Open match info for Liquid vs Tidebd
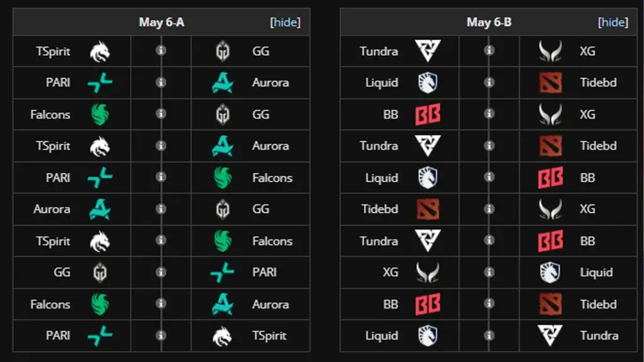 point(489,82)
